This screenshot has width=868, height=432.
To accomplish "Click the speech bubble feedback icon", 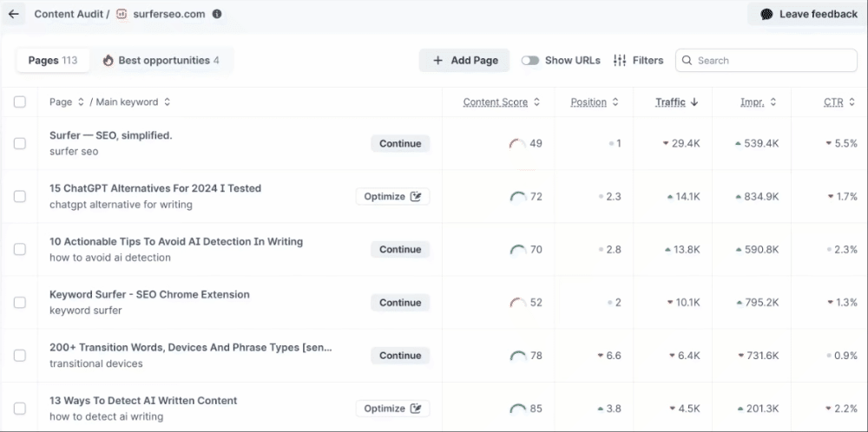I will (766, 15).
